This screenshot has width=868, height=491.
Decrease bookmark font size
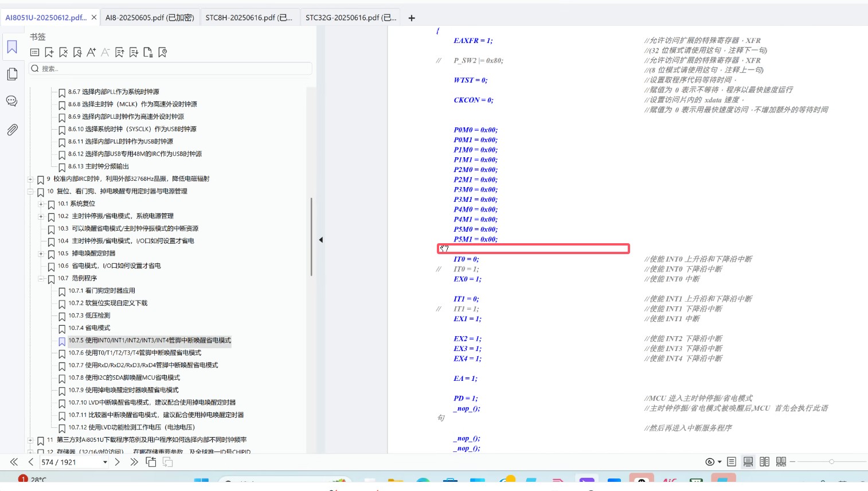pos(105,53)
